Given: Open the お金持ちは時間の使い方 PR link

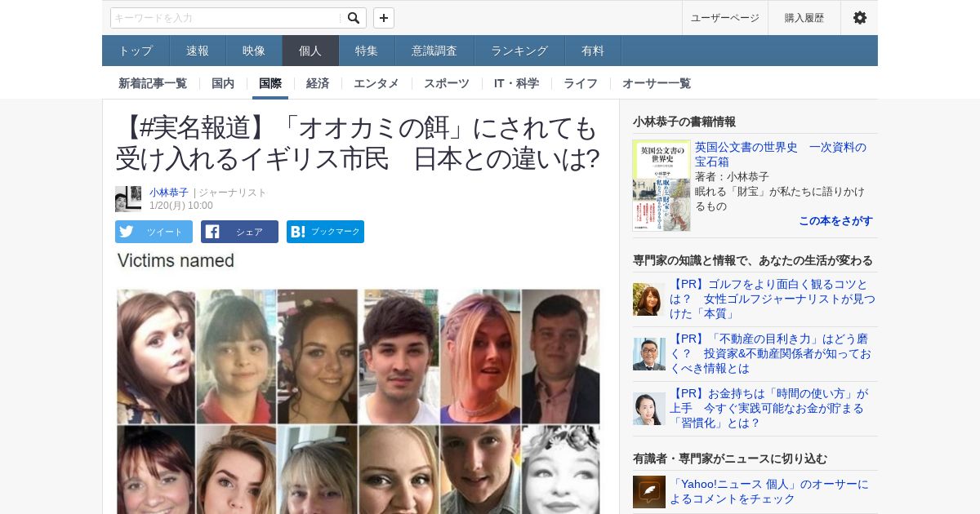Looking at the screenshot, I should [x=769, y=409].
